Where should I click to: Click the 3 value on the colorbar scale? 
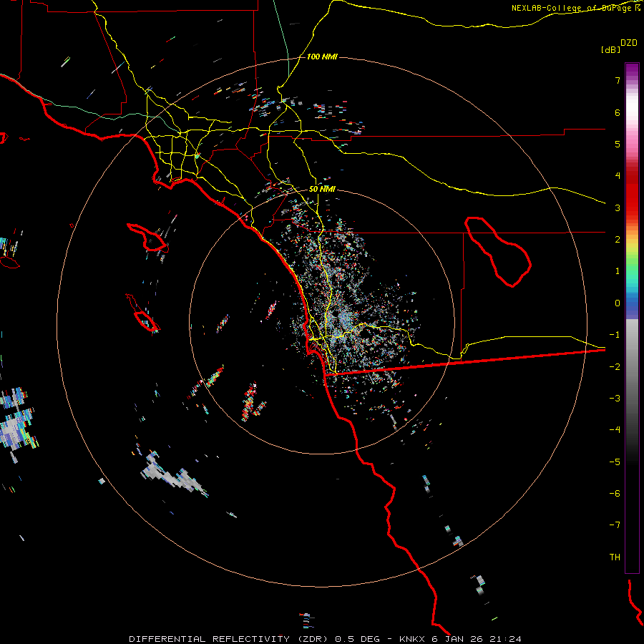[x=618, y=208]
